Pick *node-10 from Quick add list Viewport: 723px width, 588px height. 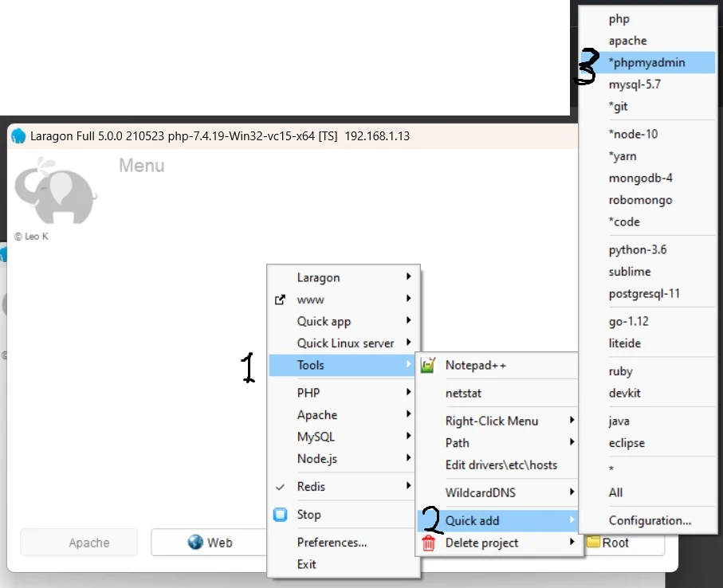647,134
